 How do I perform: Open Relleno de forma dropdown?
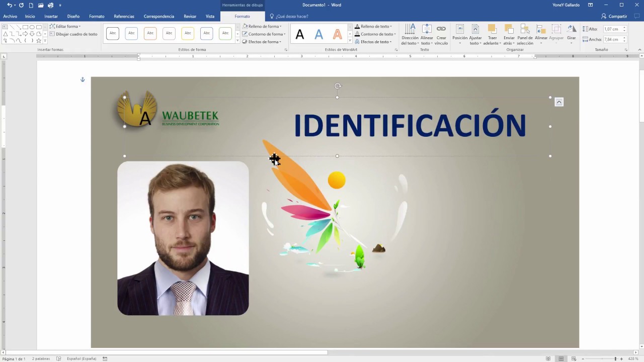click(262, 26)
